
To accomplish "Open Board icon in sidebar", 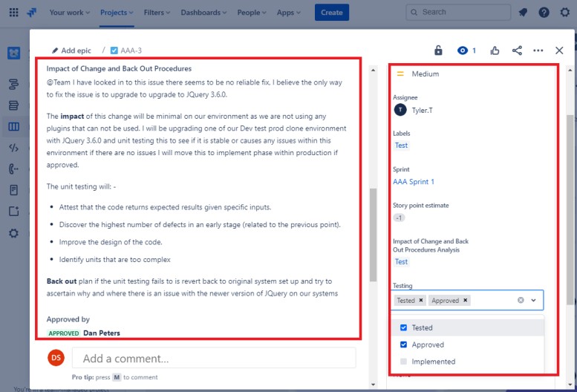I will click(x=13, y=127).
